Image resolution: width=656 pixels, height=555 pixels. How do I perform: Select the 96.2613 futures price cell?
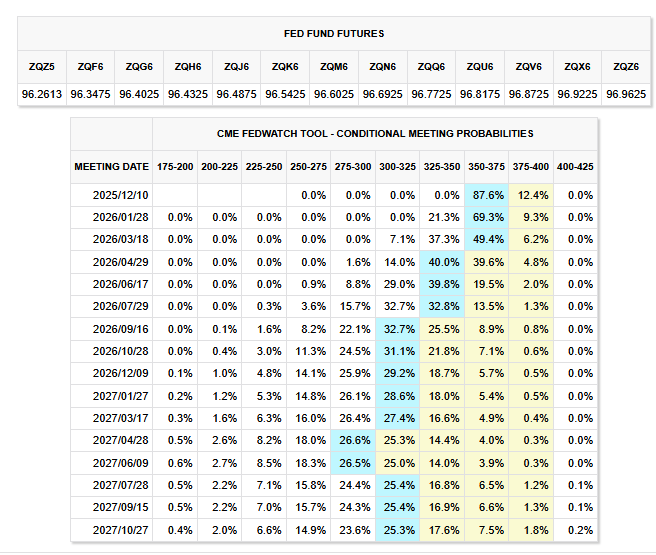click(42, 94)
